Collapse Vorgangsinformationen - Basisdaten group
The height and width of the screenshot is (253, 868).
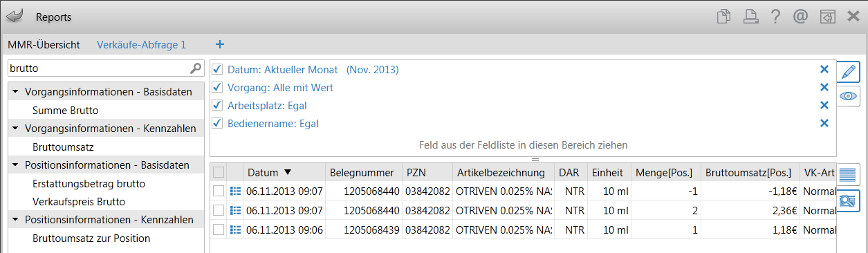15,91
